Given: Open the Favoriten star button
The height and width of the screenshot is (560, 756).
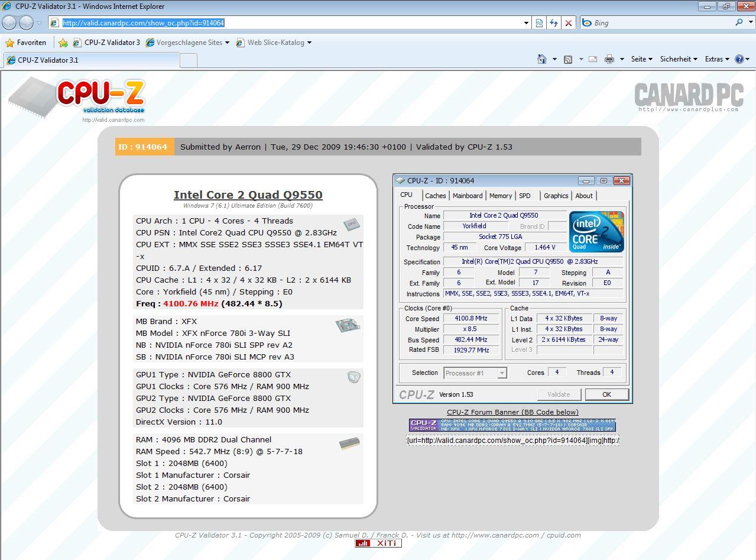Looking at the screenshot, I should point(25,43).
